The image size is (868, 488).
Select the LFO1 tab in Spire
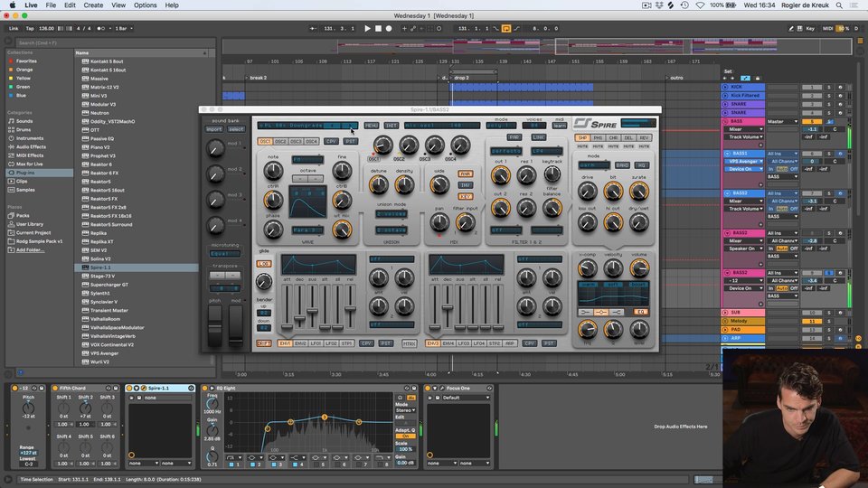[316, 343]
